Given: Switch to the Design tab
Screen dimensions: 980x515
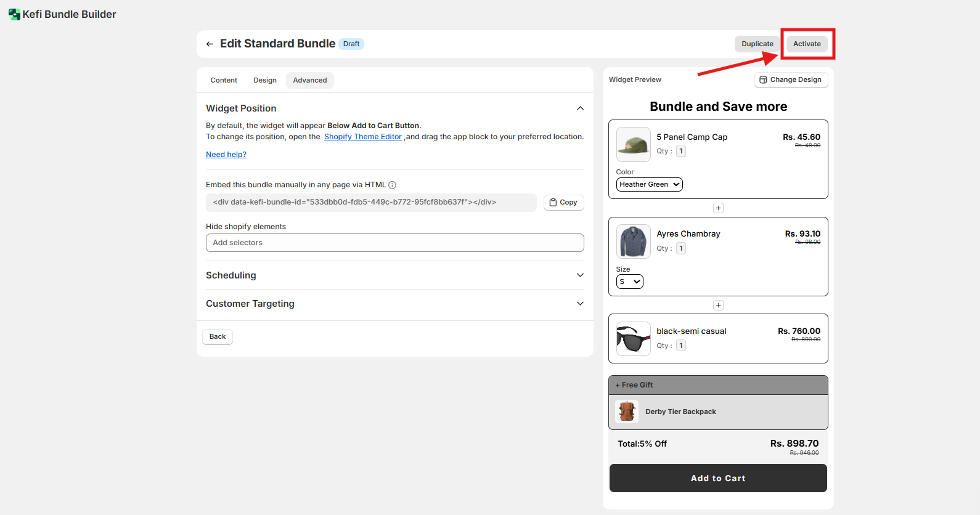Looking at the screenshot, I should [x=265, y=80].
